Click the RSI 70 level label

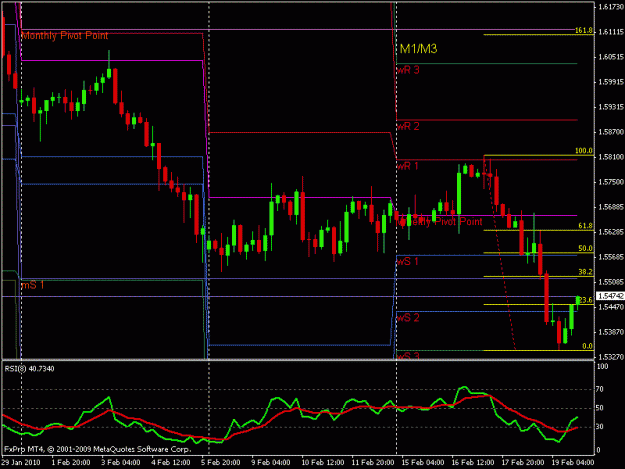coord(599,389)
